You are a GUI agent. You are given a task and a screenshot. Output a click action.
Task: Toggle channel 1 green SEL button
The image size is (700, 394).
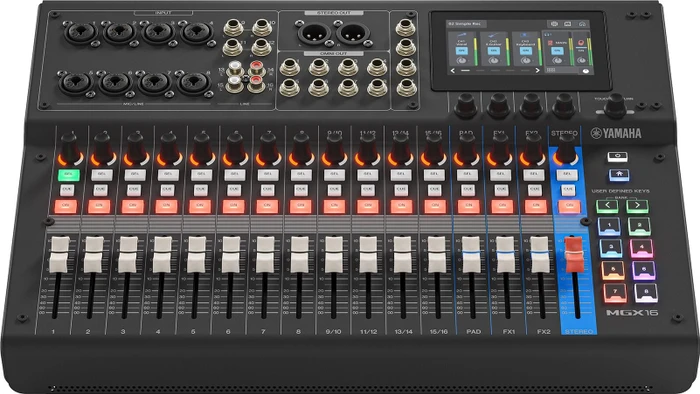coord(68,174)
